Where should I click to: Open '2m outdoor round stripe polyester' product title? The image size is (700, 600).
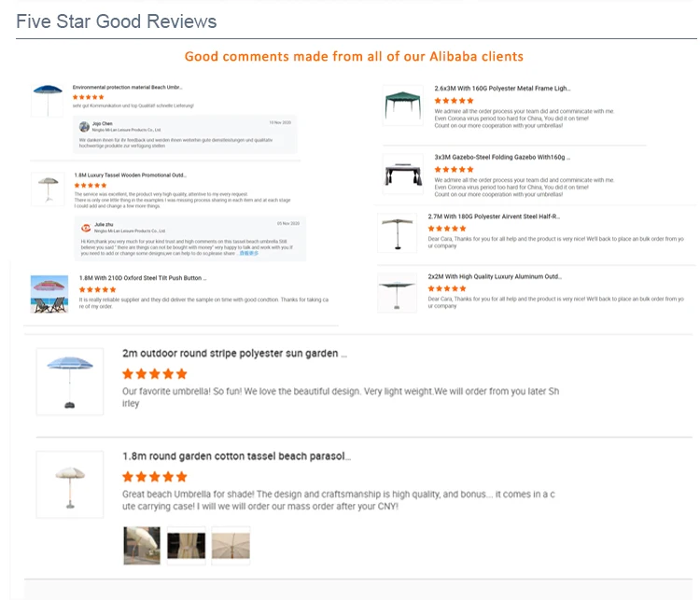(x=235, y=355)
